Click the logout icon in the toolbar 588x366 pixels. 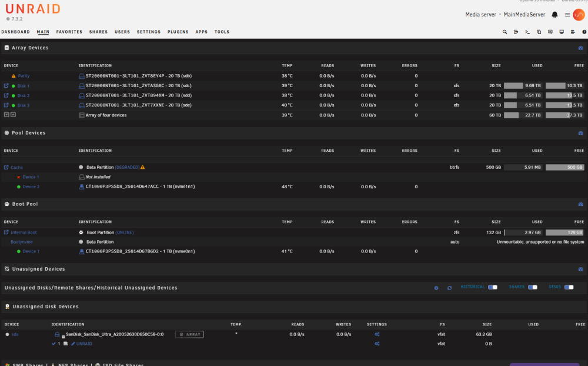coord(516,32)
